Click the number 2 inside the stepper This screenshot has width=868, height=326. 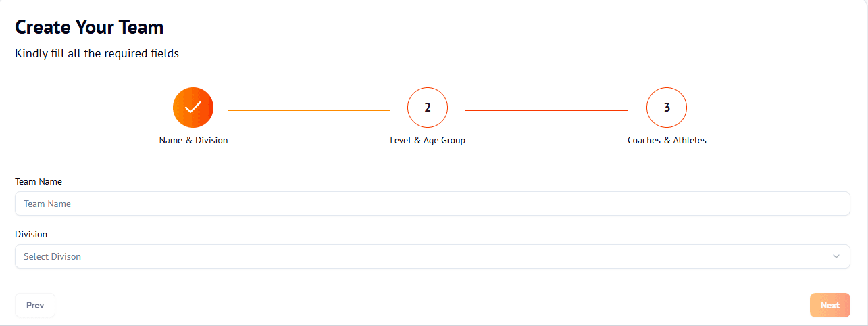coord(428,108)
